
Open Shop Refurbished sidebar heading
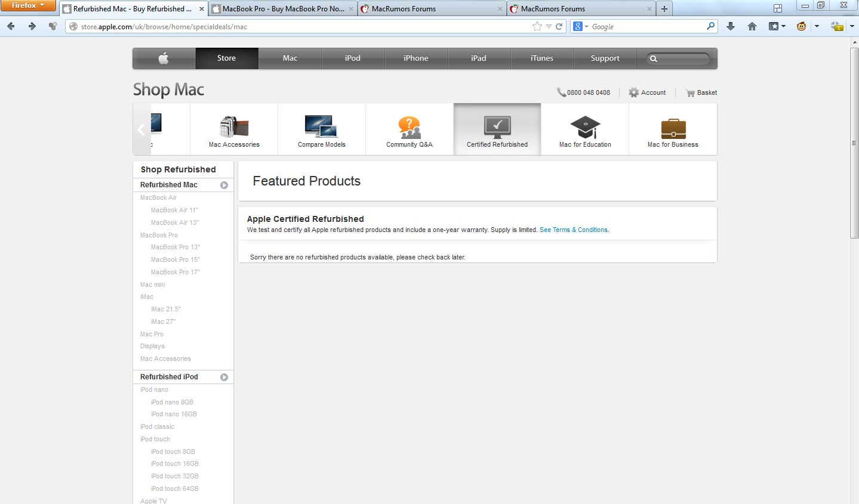178,169
